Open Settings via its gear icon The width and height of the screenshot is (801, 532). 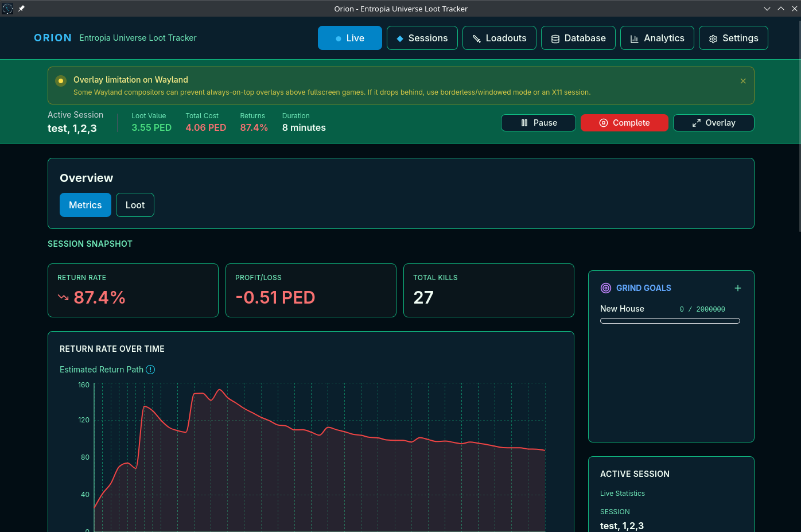pos(713,38)
